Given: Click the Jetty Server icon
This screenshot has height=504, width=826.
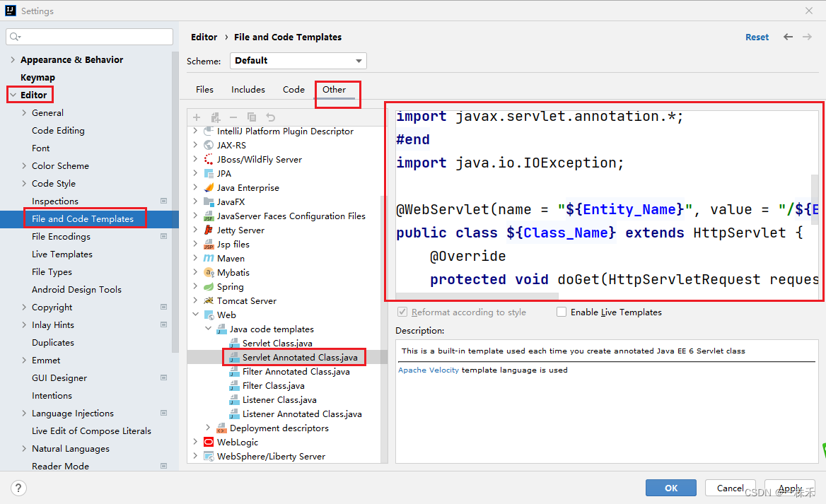Looking at the screenshot, I should click(x=209, y=230).
